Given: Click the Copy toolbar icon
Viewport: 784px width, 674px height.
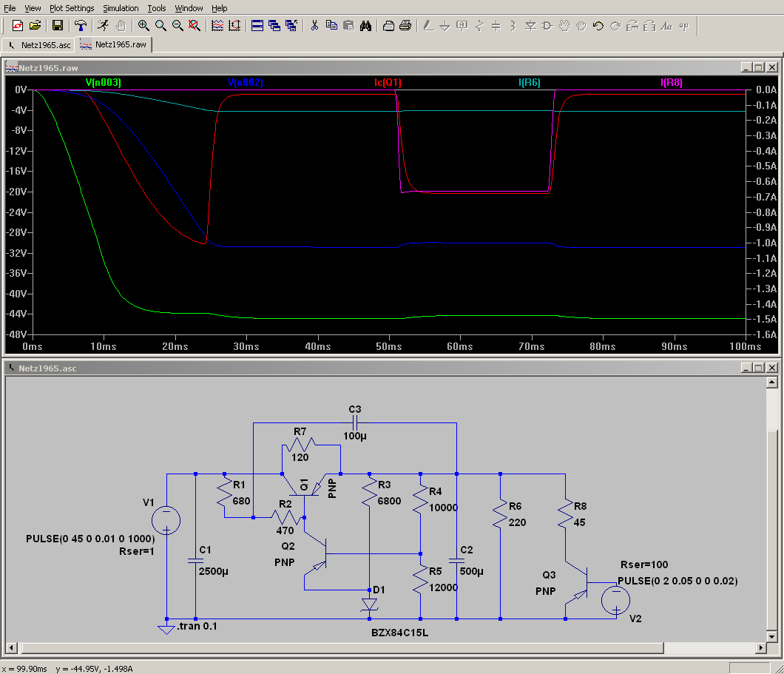Looking at the screenshot, I should click(331, 25).
